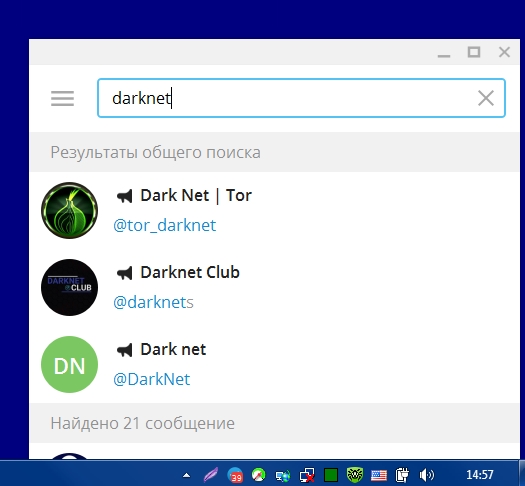525x486 pixels.
Task: Open the network connection tray icon
Action: (307, 475)
